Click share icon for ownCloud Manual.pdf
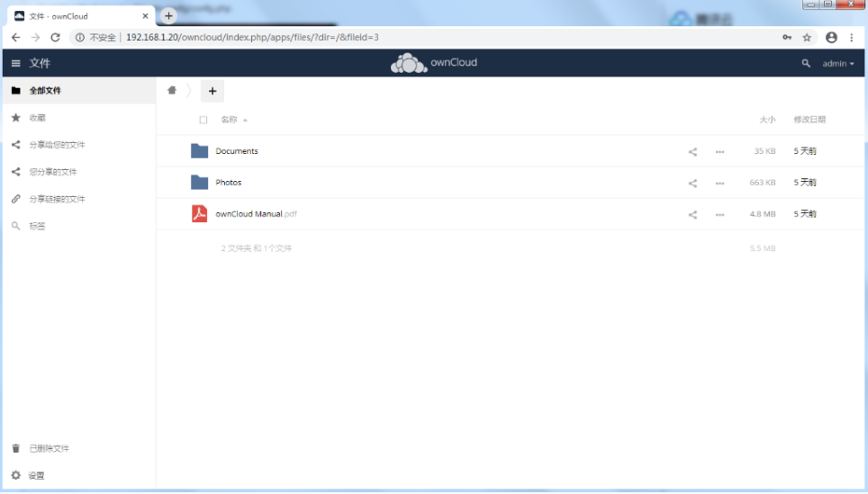This screenshot has height=494, width=868. click(x=692, y=215)
